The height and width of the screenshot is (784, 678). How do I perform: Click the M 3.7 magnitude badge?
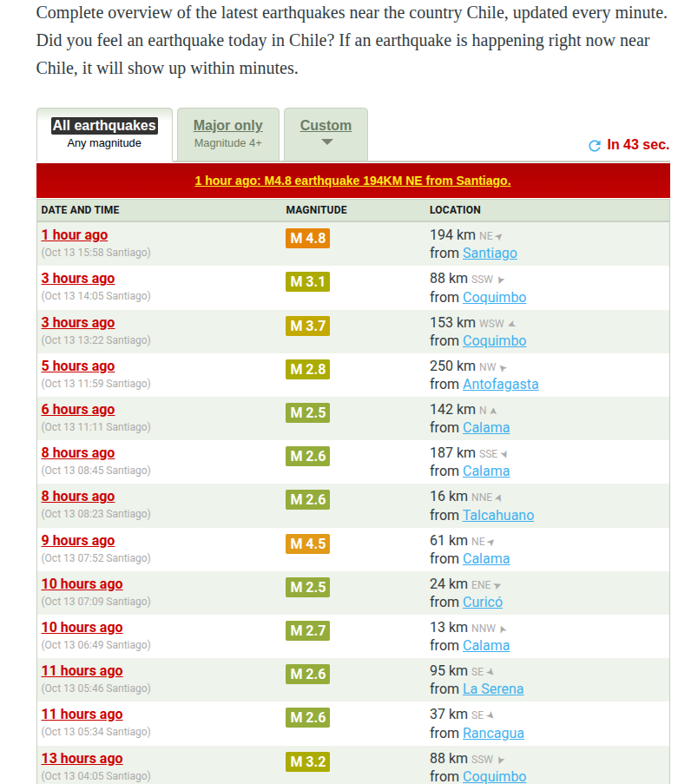(308, 326)
